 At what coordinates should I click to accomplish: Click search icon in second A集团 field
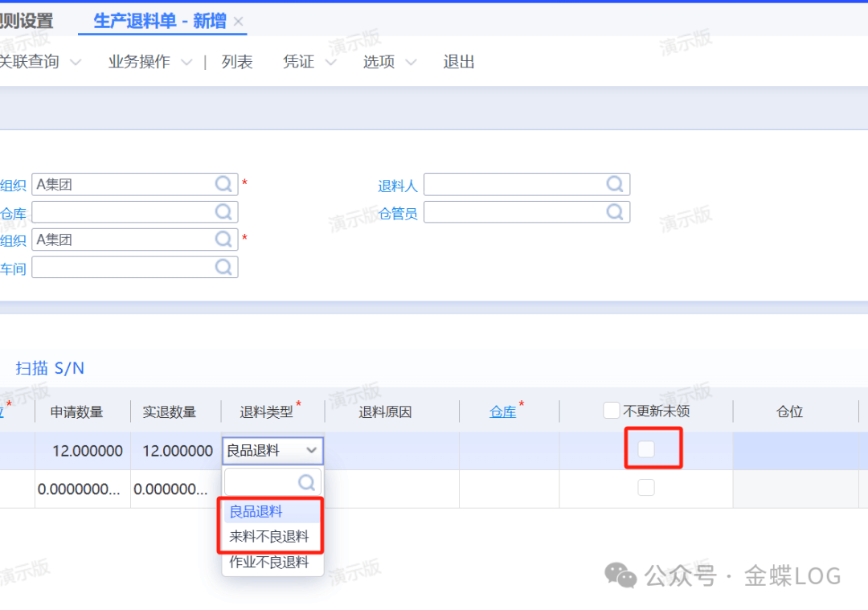[x=223, y=239]
